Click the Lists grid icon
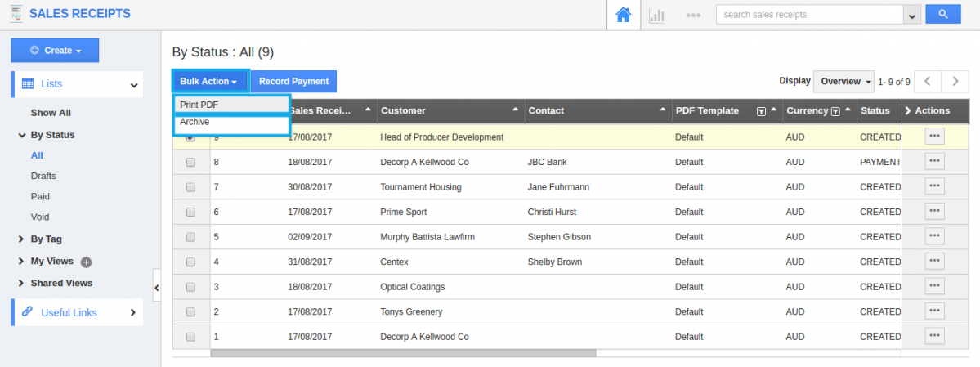980x367 pixels. point(28,84)
